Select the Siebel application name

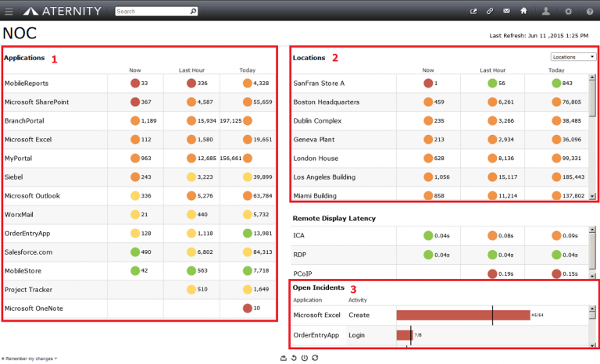tap(14, 177)
